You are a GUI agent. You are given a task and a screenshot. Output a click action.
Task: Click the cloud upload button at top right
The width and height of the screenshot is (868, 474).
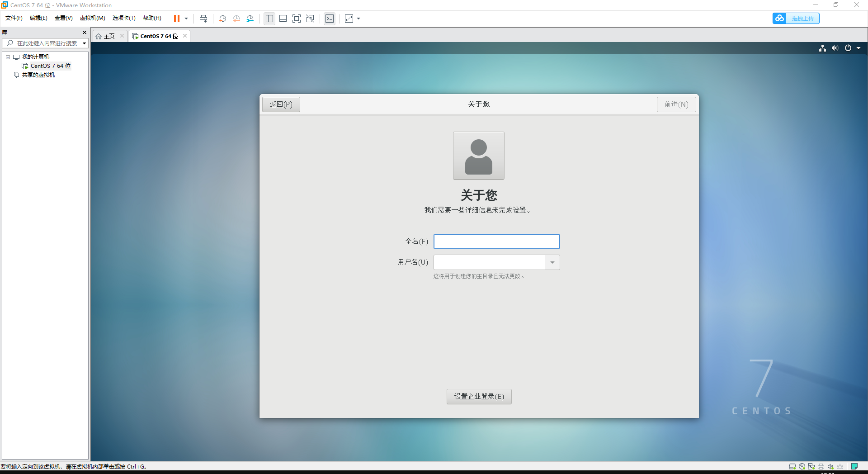point(796,18)
